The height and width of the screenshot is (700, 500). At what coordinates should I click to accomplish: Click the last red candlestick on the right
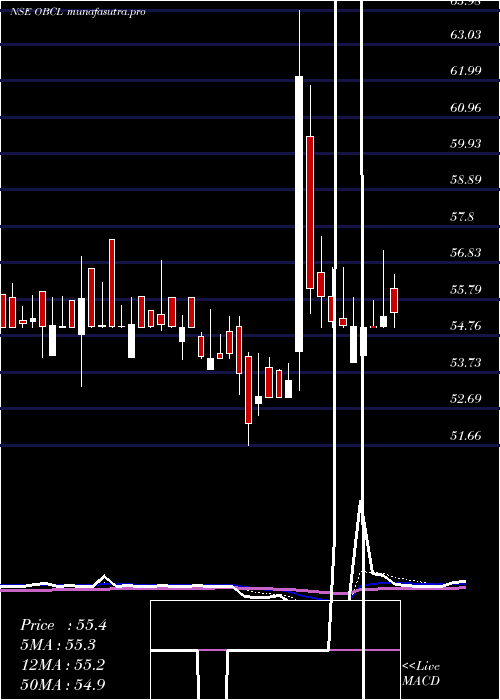coord(394,300)
